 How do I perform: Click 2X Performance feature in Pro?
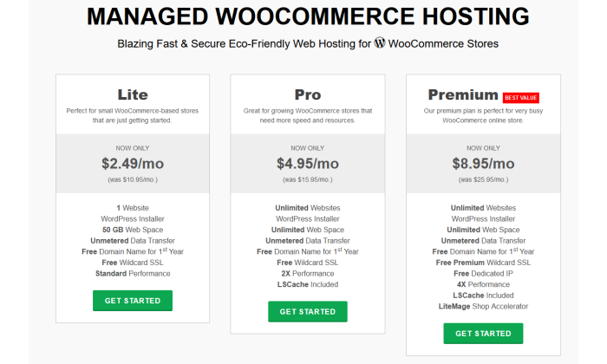pyautogui.click(x=308, y=274)
